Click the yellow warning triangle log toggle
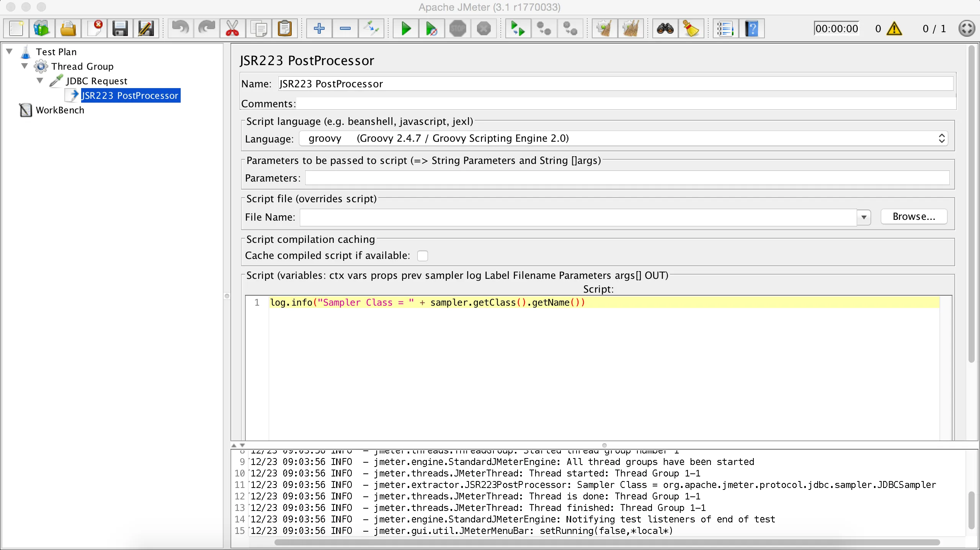 (894, 29)
